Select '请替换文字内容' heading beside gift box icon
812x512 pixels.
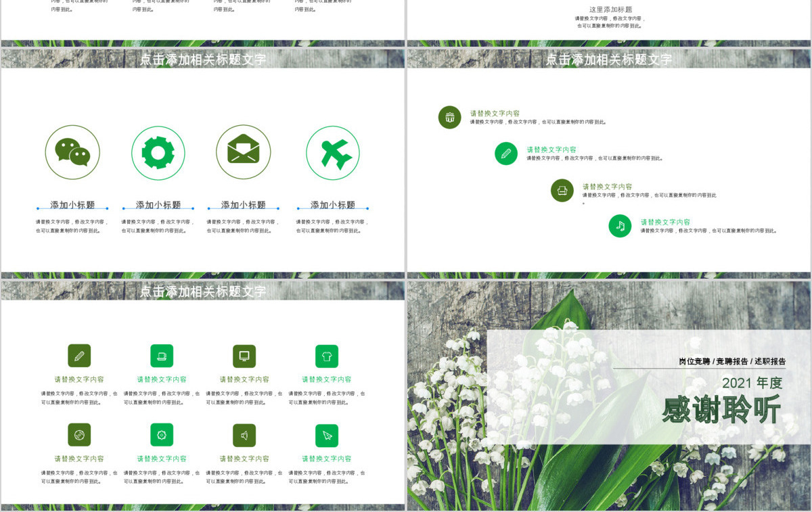[495, 114]
